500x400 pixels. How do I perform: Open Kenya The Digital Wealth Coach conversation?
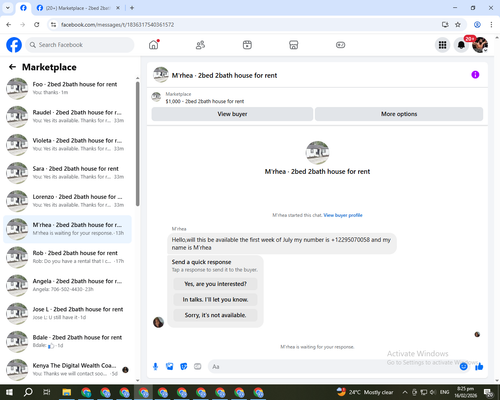point(68,369)
